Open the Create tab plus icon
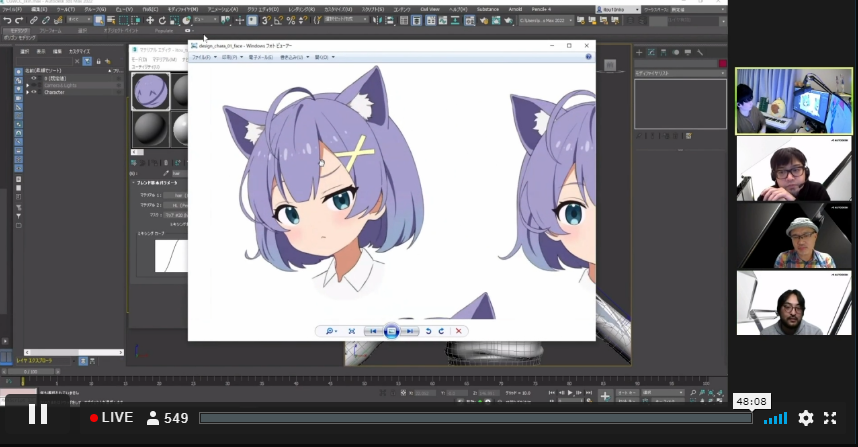The width and height of the screenshot is (858, 447). pos(639,53)
